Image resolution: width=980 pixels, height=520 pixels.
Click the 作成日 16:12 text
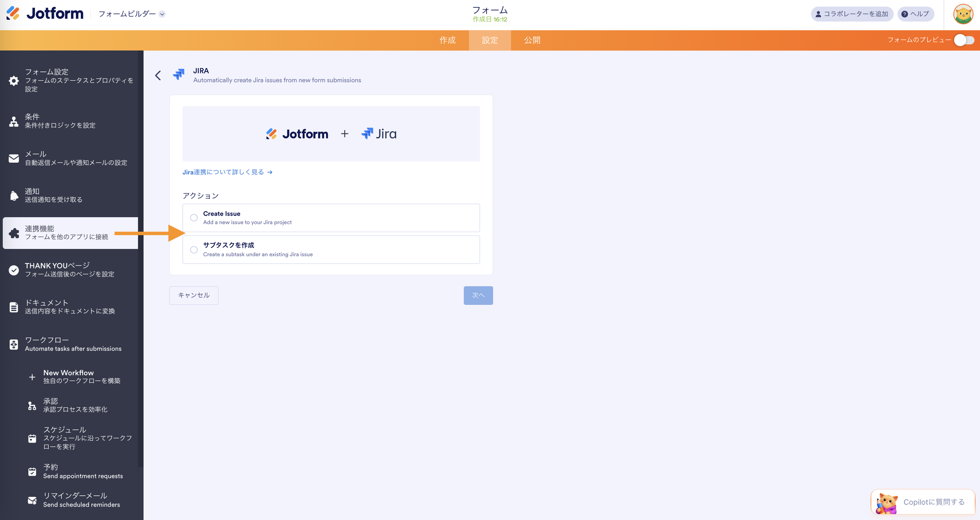pos(490,20)
